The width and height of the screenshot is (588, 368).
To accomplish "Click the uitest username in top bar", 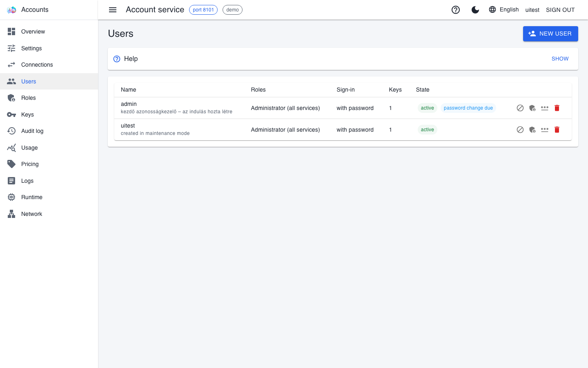I will (x=532, y=10).
